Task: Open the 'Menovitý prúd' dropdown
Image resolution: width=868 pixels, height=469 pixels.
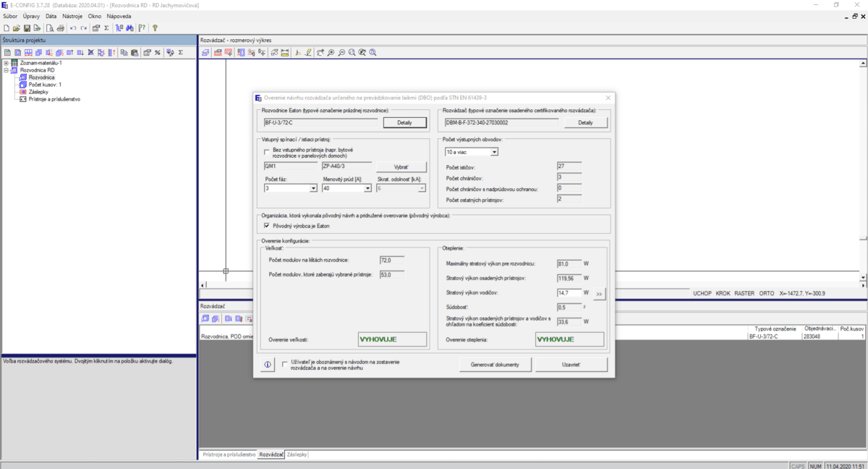Action: tap(368, 188)
